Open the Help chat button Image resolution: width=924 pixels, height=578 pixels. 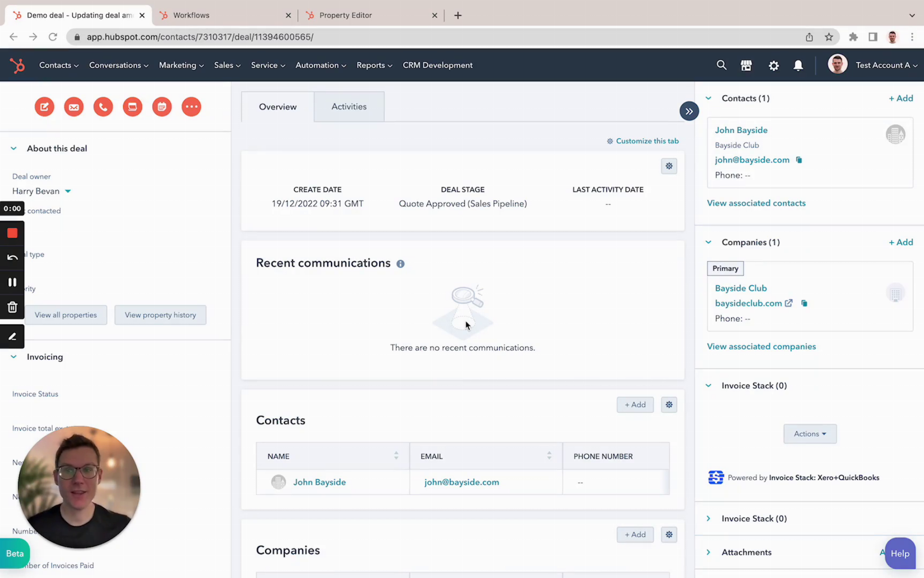(900, 553)
